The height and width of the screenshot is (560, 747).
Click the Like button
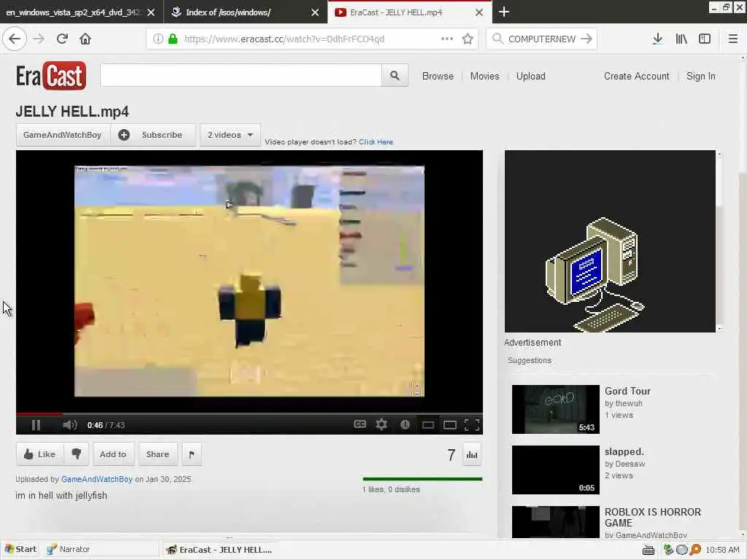tap(40, 454)
